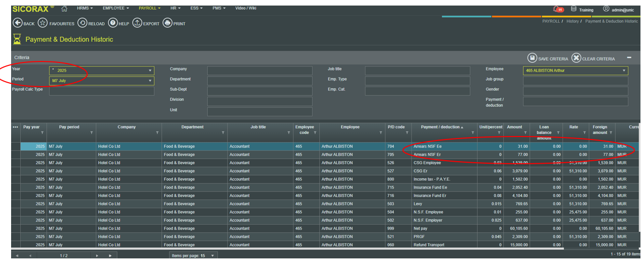
Task: Open Help
Action: [x=112, y=23]
